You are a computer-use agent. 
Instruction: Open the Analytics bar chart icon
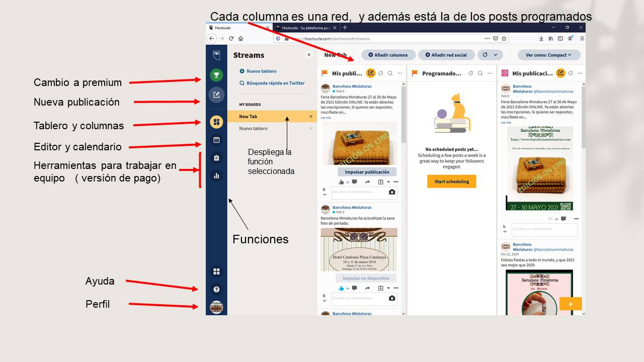coord(216,176)
